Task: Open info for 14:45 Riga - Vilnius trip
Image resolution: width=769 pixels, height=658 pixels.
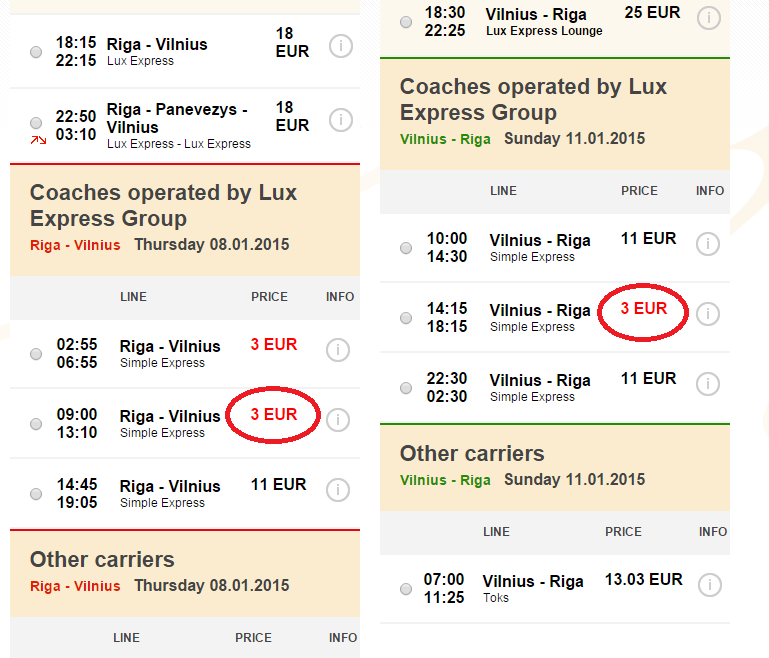Action: click(x=338, y=490)
